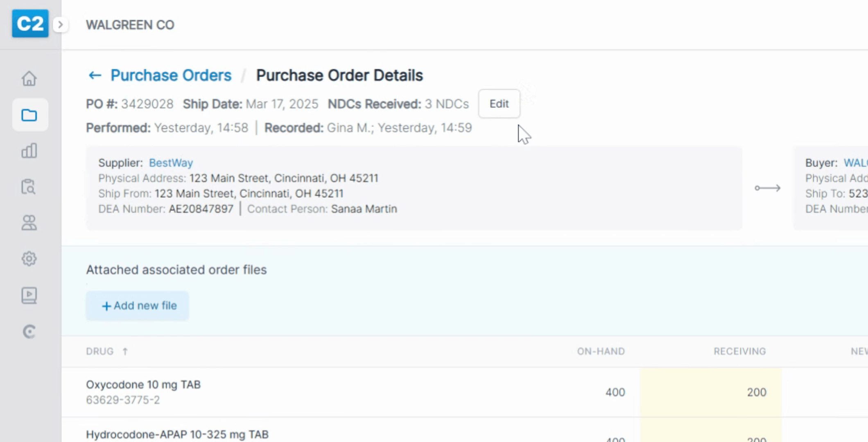The height and width of the screenshot is (442, 868).
Task: Click the circular C icon in sidebar
Action: [x=29, y=331]
